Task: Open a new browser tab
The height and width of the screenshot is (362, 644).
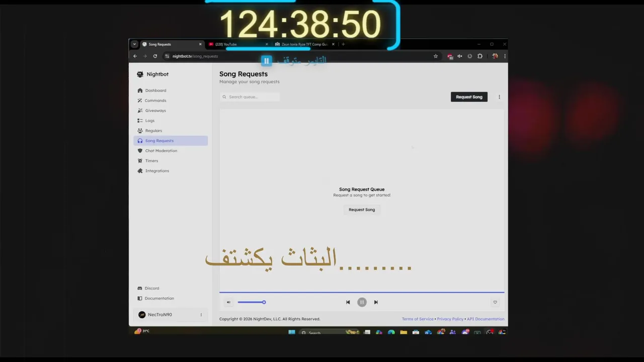Action: (343, 44)
